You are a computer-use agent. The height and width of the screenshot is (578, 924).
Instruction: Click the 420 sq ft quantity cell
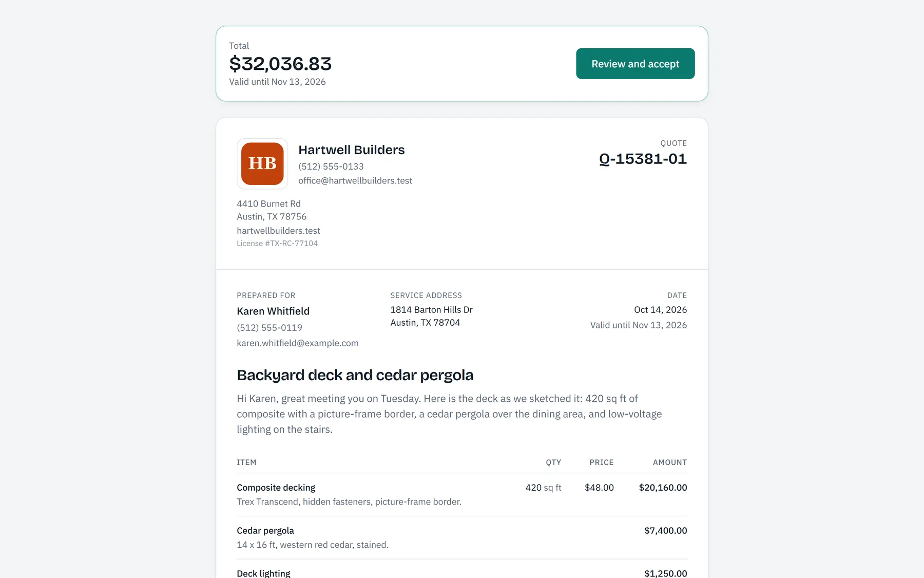pyautogui.click(x=543, y=488)
